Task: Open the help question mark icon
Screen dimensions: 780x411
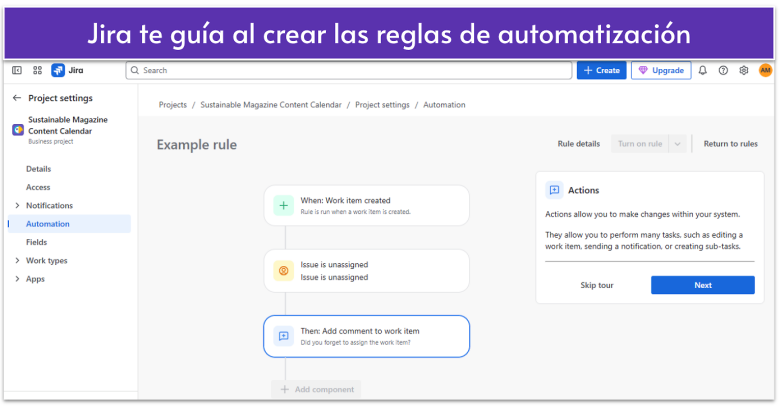Action: click(x=723, y=71)
